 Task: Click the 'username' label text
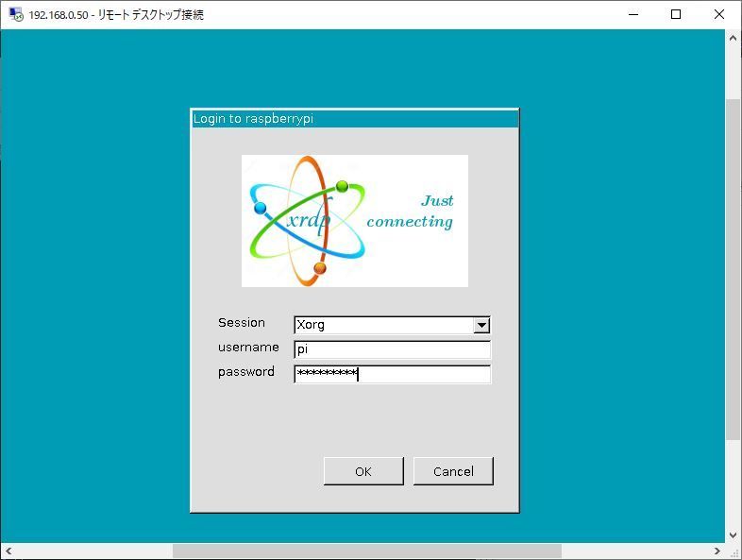click(x=248, y=348)
